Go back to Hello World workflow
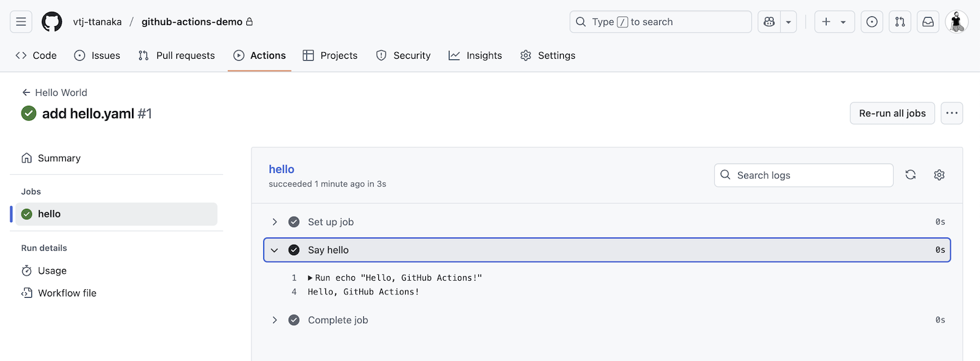Image resolution: width=980 pixels, height=361 pixels. pos(55,93)
